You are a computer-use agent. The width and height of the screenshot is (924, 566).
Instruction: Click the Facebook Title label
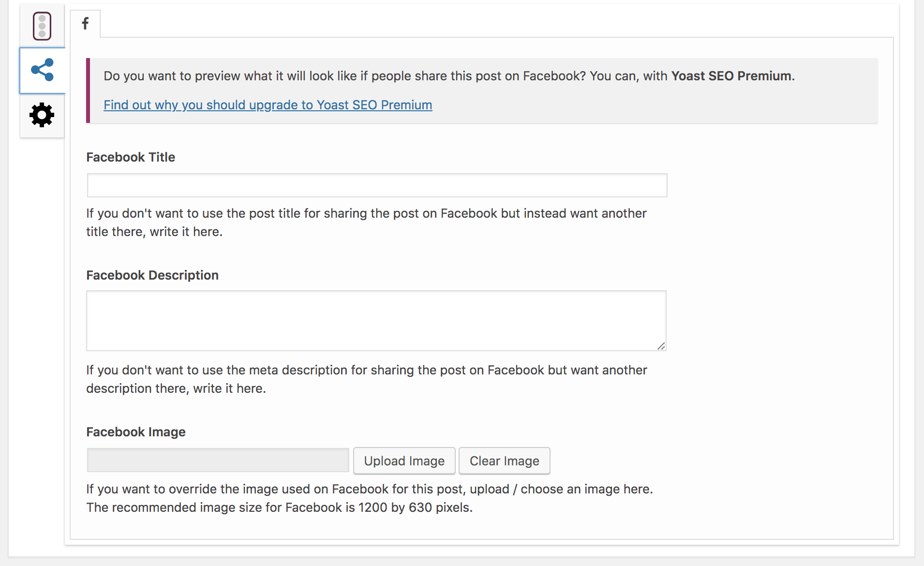[131, 157]
